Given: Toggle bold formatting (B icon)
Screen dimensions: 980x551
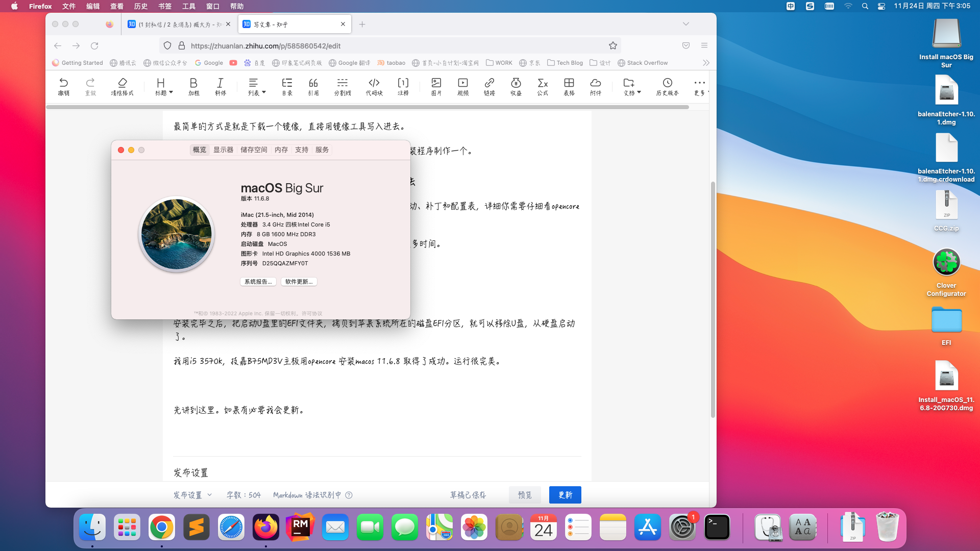Looking at the screenshot, I should coord(193,86).
